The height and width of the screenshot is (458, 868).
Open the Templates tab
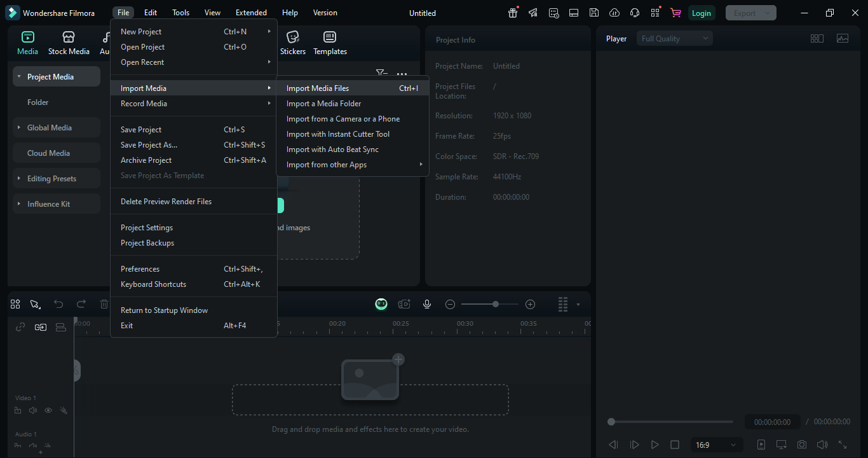(x=330, y=43)
